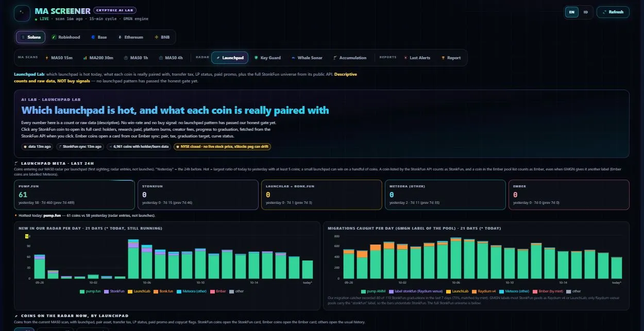644x331 pixels.
Task: Toggle Meteora (other) legend in radar chart
Action: 192,291
